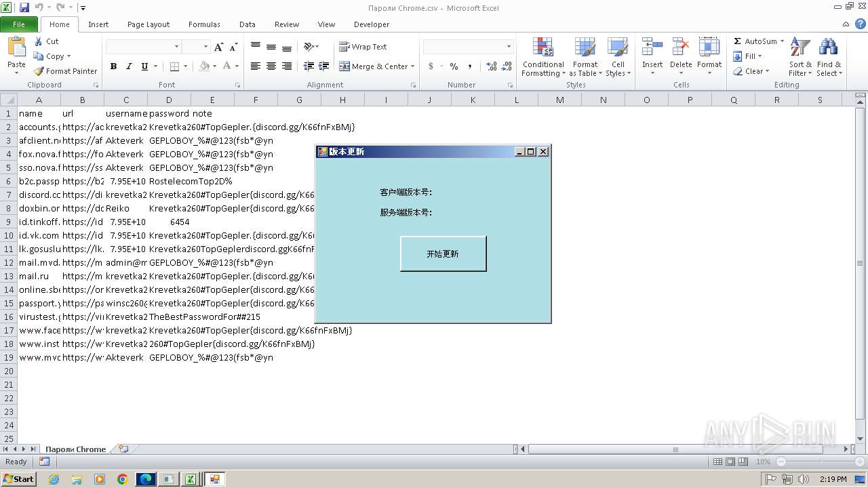
Task: Toggle Wrap Text
Action: 363,47
